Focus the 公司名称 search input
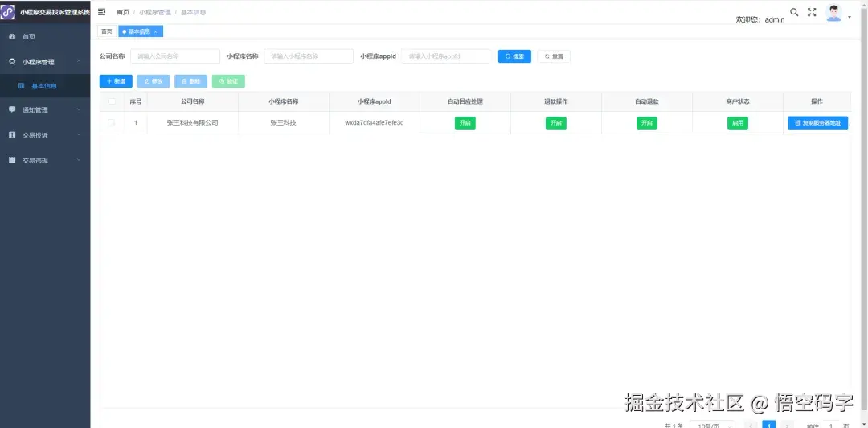Image resolution: width=868 pixels, height=428 pixels. tap(175, 56)
